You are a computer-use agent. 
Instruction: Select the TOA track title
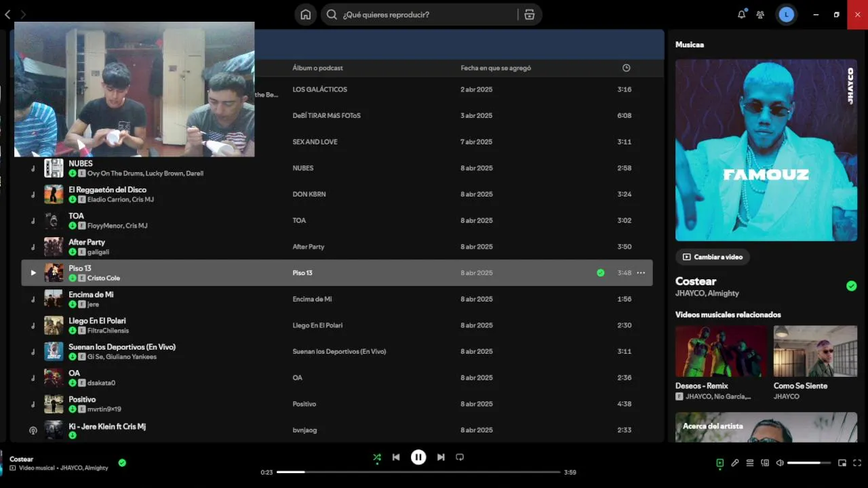click(76, 216)
